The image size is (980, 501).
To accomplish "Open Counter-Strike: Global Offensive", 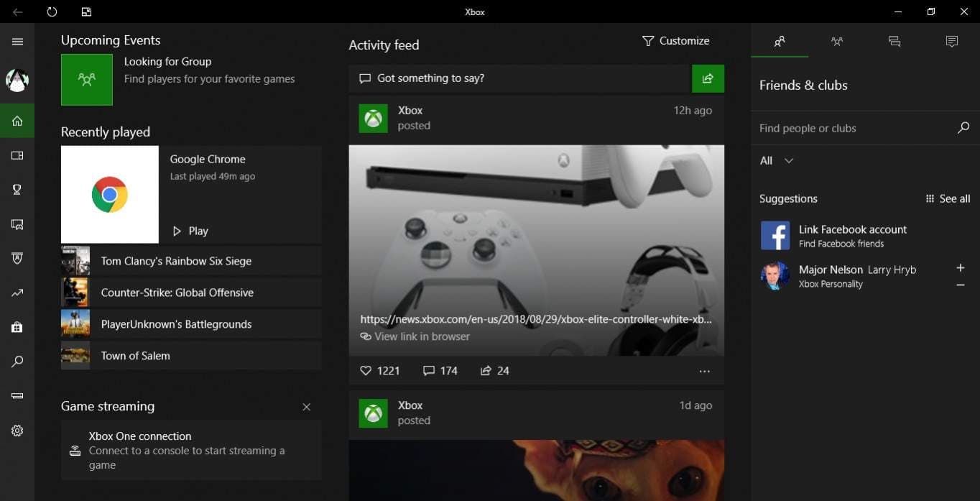I will click(x=191, y=293).
